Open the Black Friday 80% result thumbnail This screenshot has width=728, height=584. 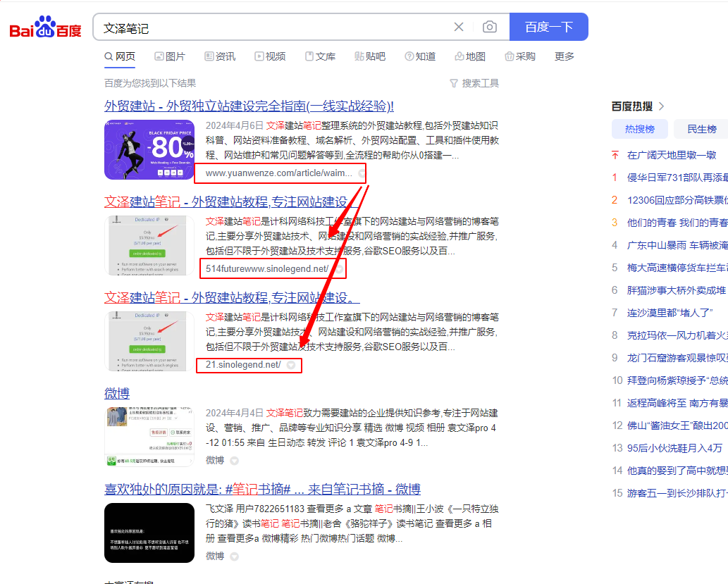(149, 150)
